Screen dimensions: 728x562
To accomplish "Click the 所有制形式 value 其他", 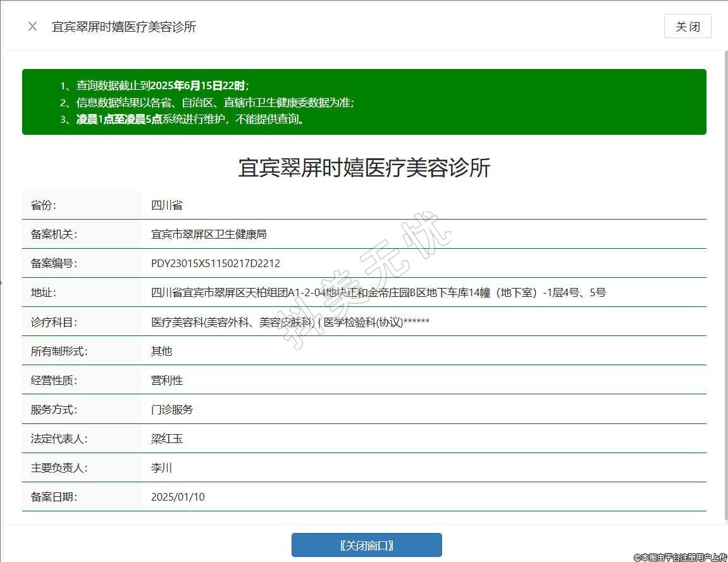I will (x=161, y=351).
